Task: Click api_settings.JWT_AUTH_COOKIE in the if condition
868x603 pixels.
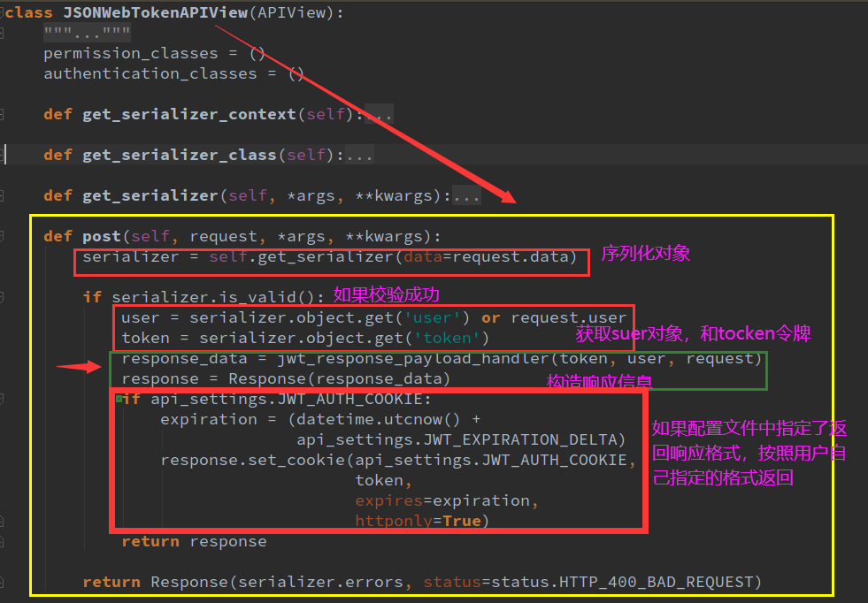Action: point(287,399)
